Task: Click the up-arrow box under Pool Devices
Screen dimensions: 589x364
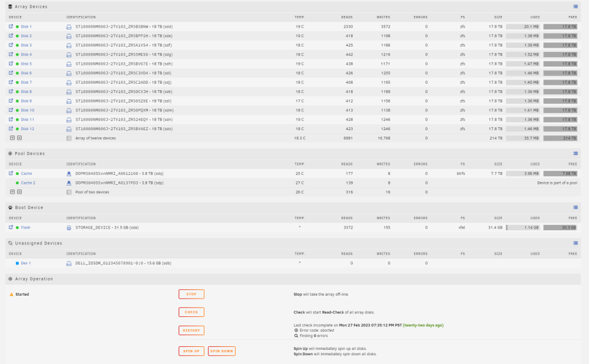Action: click(19, 191)
